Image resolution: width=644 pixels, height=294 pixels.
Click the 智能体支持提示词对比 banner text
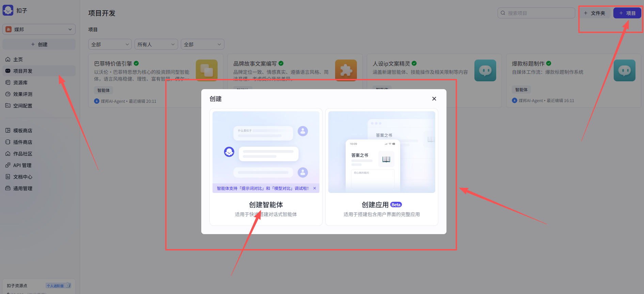[263, 188]
